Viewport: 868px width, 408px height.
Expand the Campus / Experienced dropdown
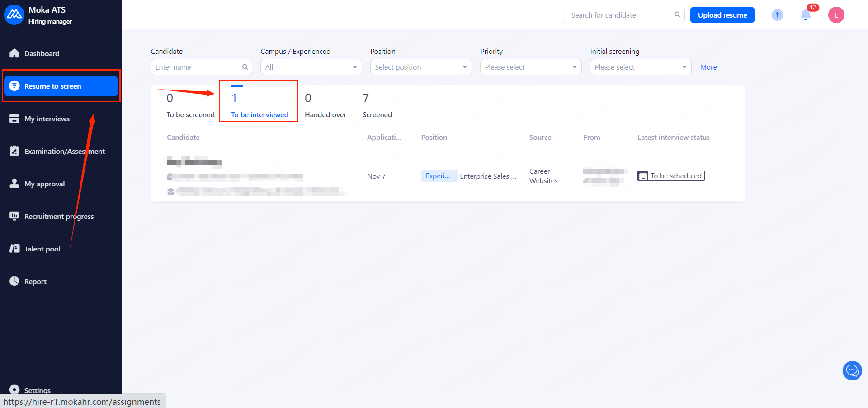coord(311,67)
